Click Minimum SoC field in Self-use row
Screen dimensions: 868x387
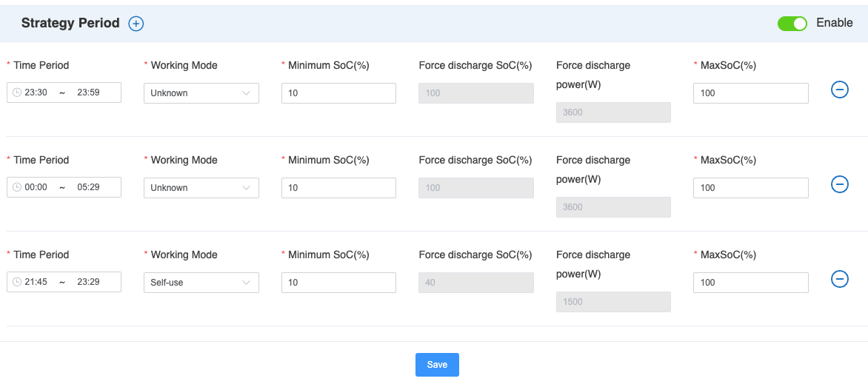338,283
